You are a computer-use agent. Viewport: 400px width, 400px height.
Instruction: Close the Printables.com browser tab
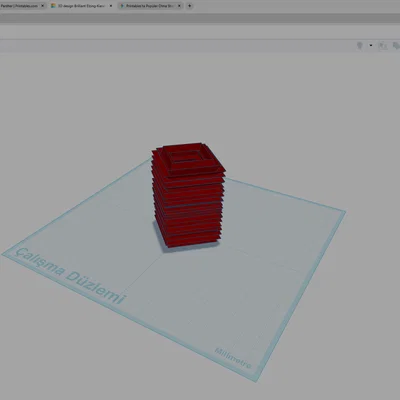[x=42, y=6]
